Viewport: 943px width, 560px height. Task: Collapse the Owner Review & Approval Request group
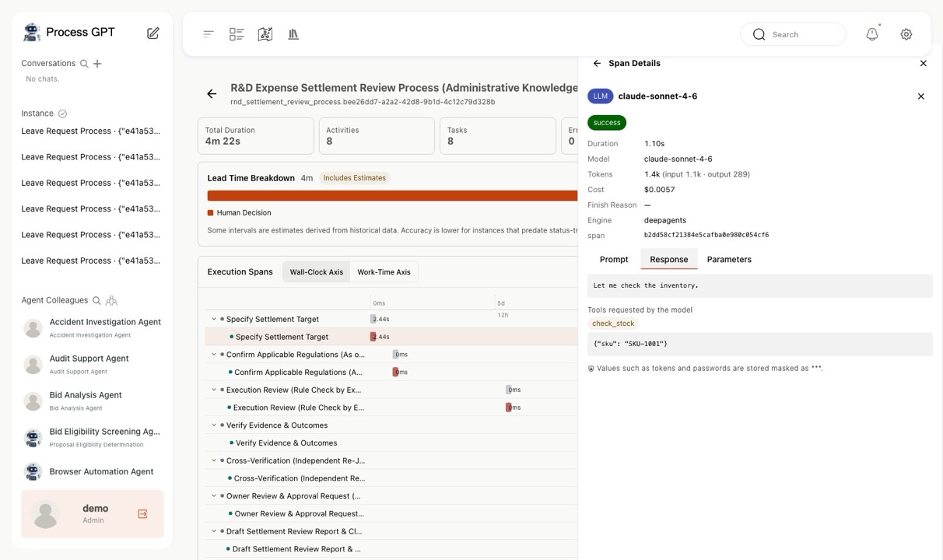pos(214,496)
